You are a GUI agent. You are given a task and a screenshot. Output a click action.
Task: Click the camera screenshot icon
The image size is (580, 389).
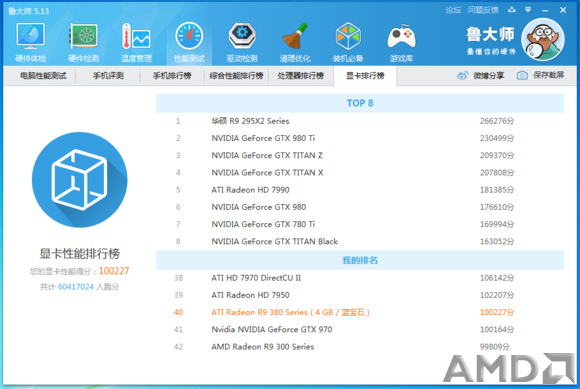pyautogui.click(x=522, y=75)
